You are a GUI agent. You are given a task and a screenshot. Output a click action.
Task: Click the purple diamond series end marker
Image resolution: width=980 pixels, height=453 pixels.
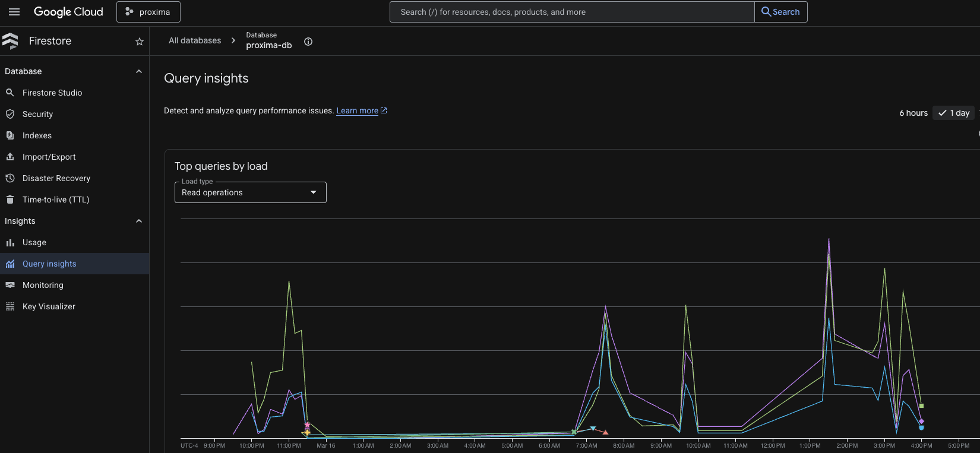coord(921,421)
